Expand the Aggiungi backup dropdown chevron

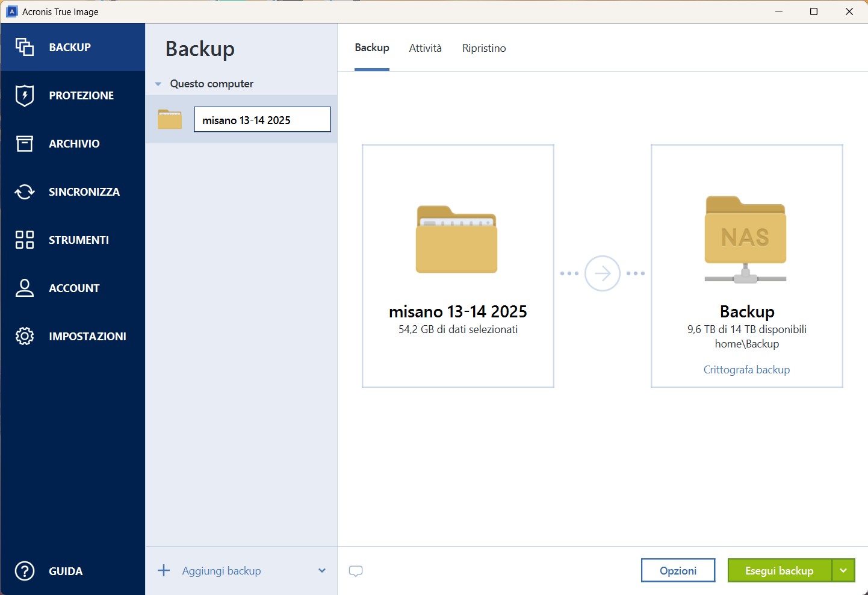[x=322, y=571]
